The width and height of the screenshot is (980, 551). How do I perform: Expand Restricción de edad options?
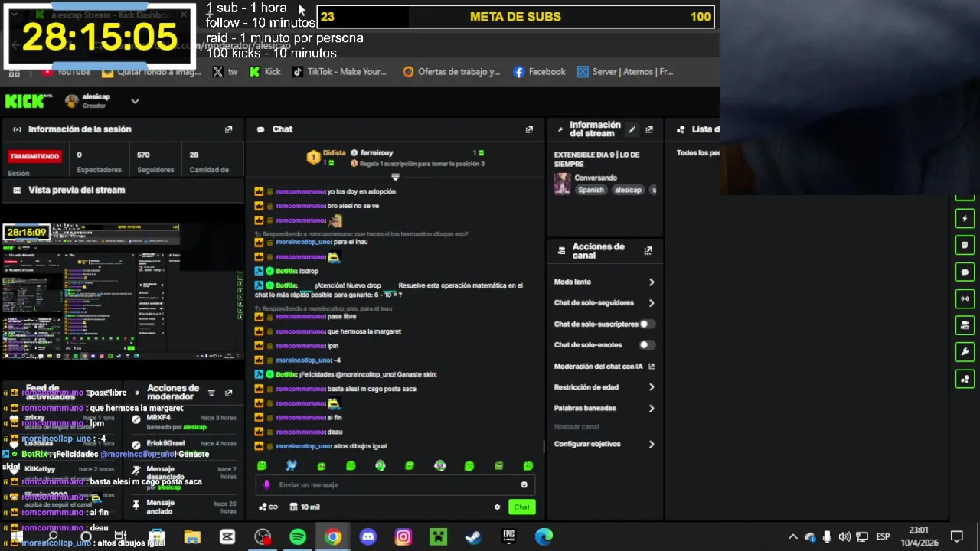[652, 387]
